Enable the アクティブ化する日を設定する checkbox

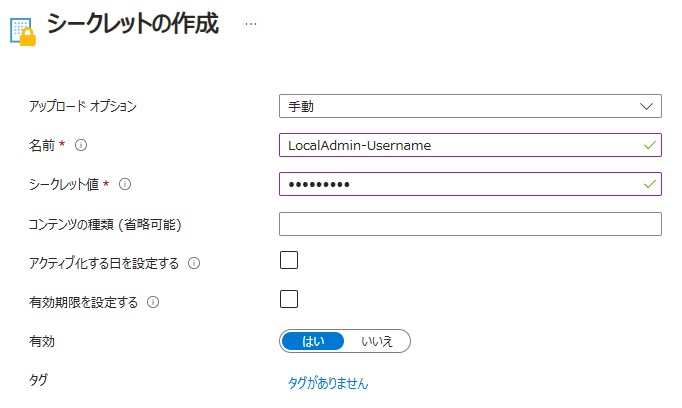click(x=289, y=260)
